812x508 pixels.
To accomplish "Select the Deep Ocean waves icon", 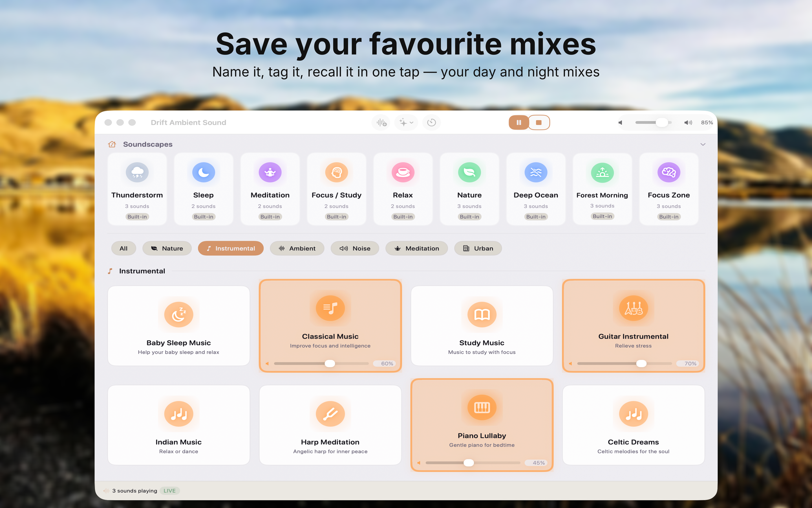I will coord(536,172).
